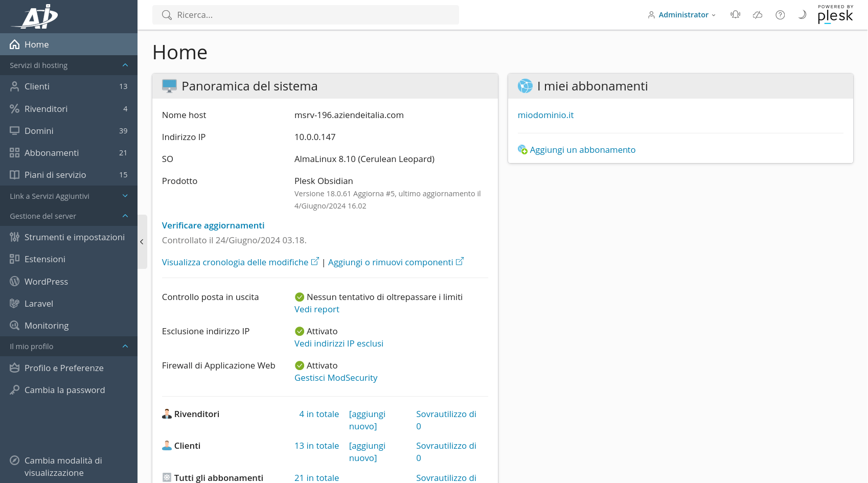The height and width of the screenshot is (483, 868).
Task: Click the Strumenti e impostazioni sliders icon
Action: pos(14,237)
